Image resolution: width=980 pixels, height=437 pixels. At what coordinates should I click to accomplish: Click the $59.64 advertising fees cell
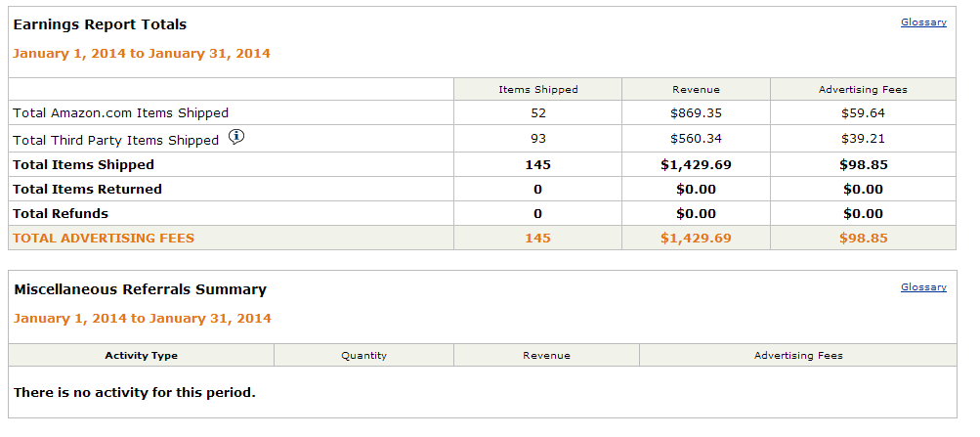pyautogui.click(x=863, y=113)
